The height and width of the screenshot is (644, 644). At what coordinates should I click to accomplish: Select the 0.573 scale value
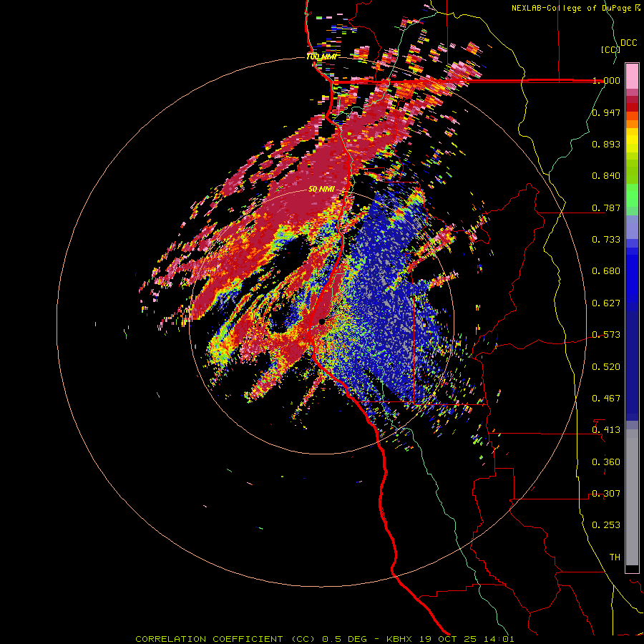(x=606, y=335)
